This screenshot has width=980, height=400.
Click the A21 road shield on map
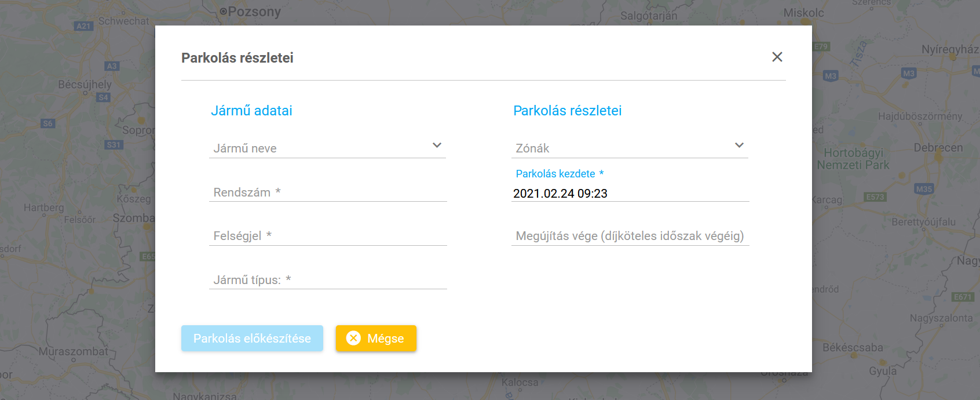click(83, 26)
